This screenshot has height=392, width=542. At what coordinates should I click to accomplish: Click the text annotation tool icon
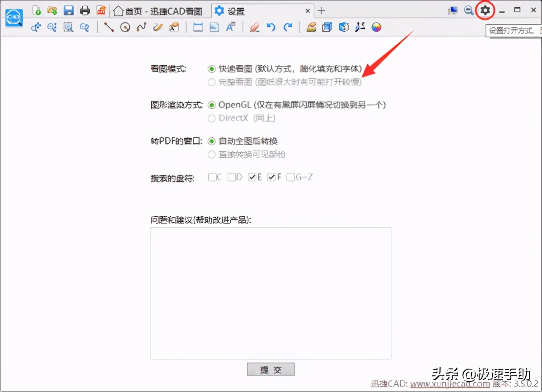click(x=231, y=27)
